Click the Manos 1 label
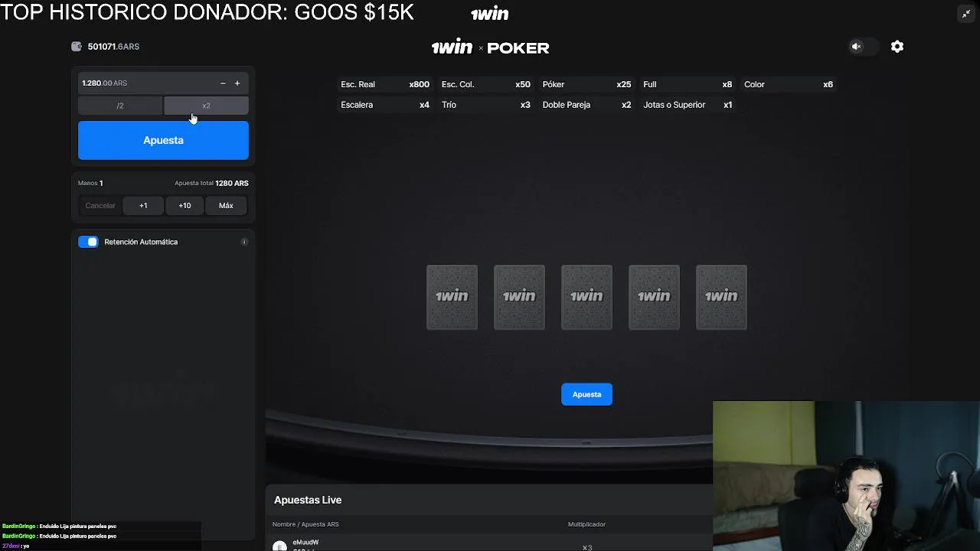This screenshot has height=551, width=980. coord(90,184)
